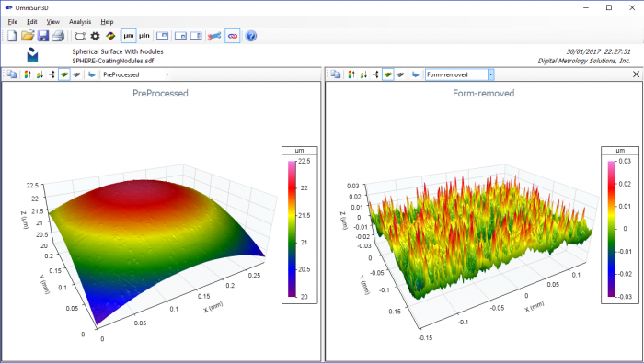644x363 pixels.
Task: Click blue surface icon in Form-removed panel
Action: click(415, 74)
